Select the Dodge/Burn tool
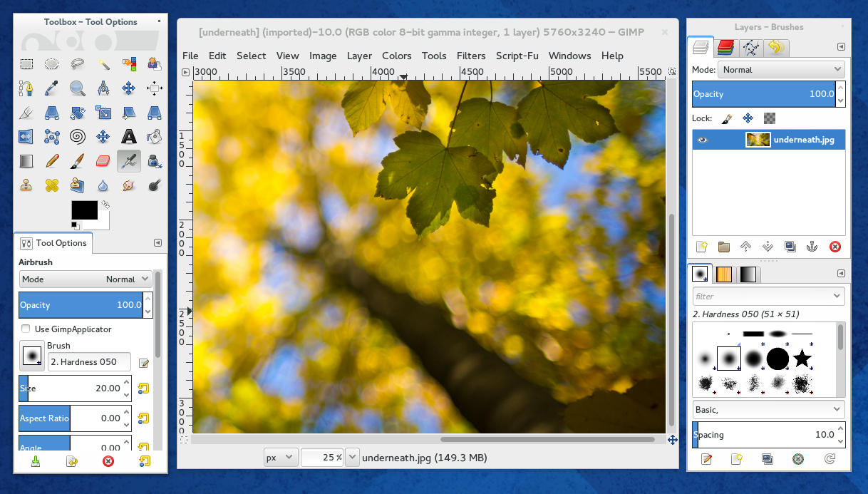 click(x=154, y=185)
